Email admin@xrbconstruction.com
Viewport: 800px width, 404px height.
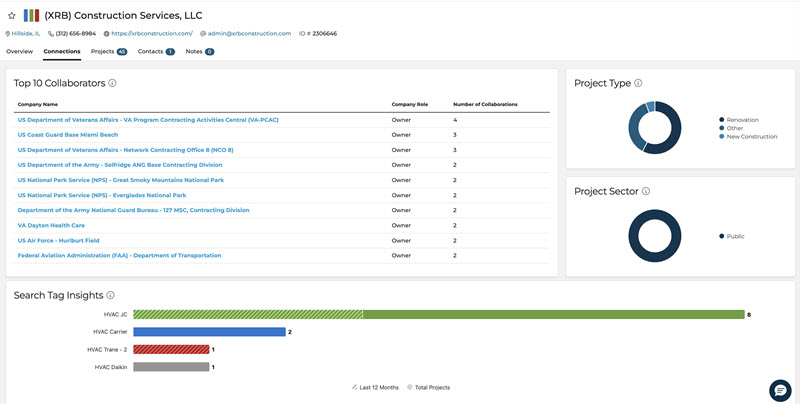point(249,34)
